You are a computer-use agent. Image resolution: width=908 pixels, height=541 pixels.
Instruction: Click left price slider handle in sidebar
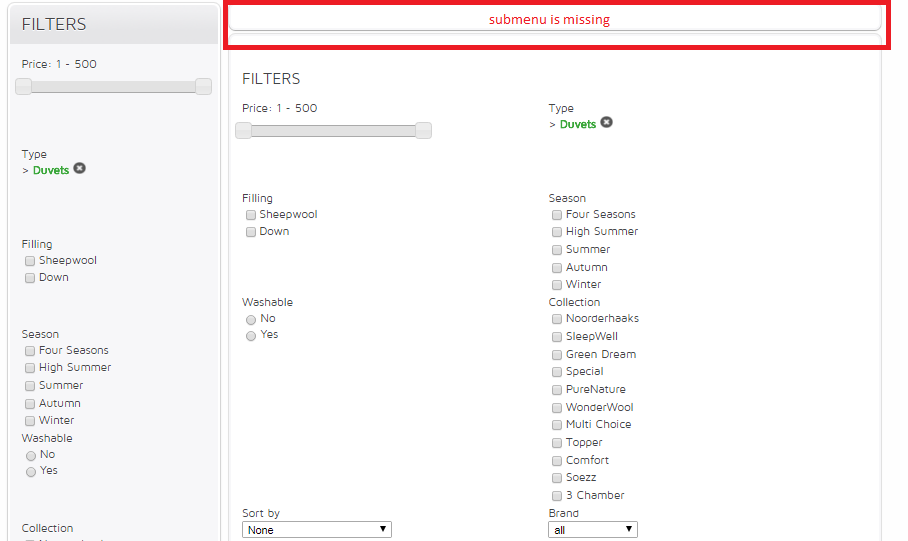23,87
